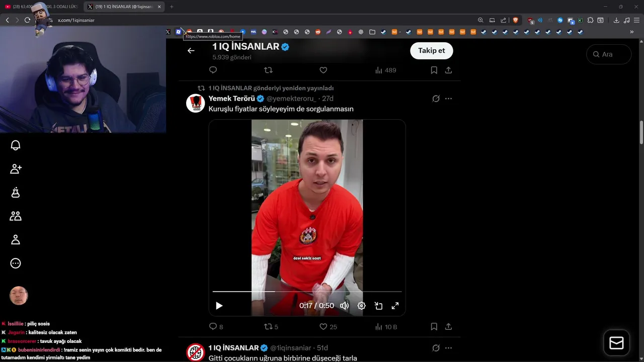Open the Roblox bookmark icon

[179, 32]
